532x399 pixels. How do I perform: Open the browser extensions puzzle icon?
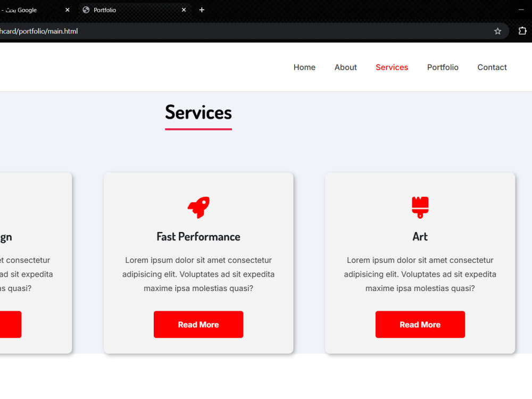click(522, 31)
